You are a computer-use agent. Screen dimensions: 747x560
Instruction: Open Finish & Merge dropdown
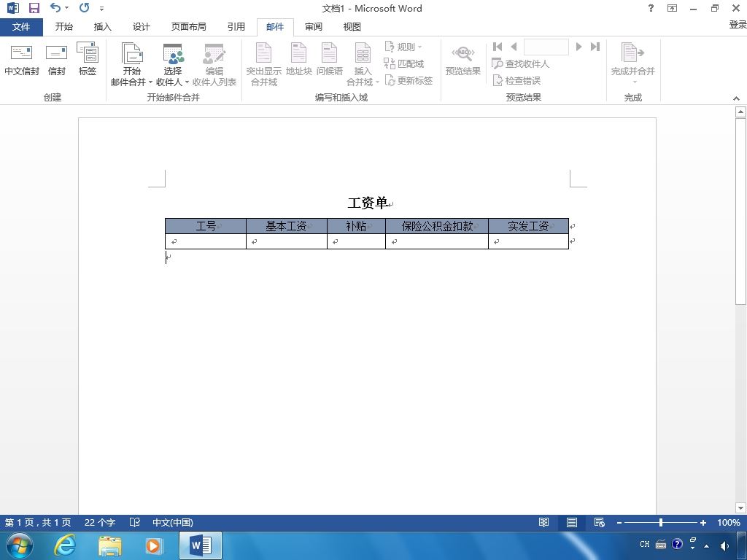632,63
